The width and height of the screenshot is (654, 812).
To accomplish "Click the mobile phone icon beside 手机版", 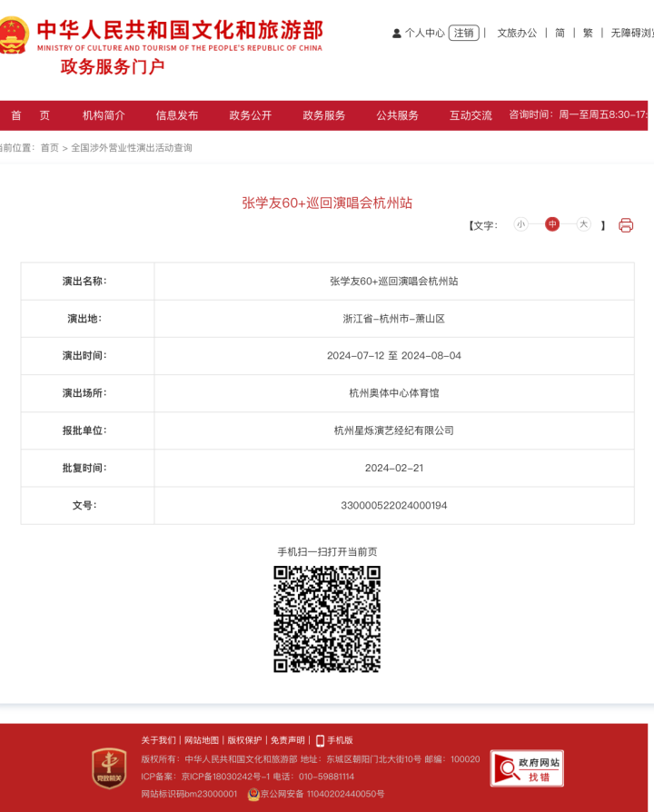I will click(x=320, y=740).
